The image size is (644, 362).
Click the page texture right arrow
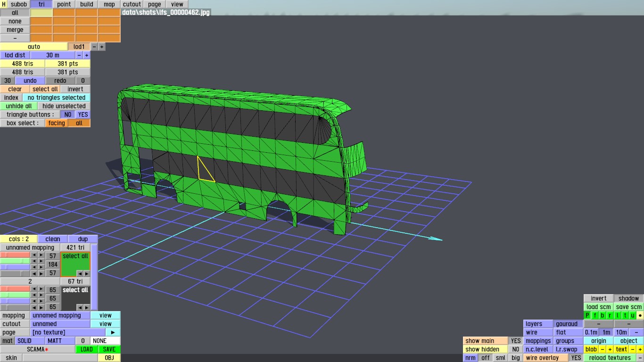[113, 332]
